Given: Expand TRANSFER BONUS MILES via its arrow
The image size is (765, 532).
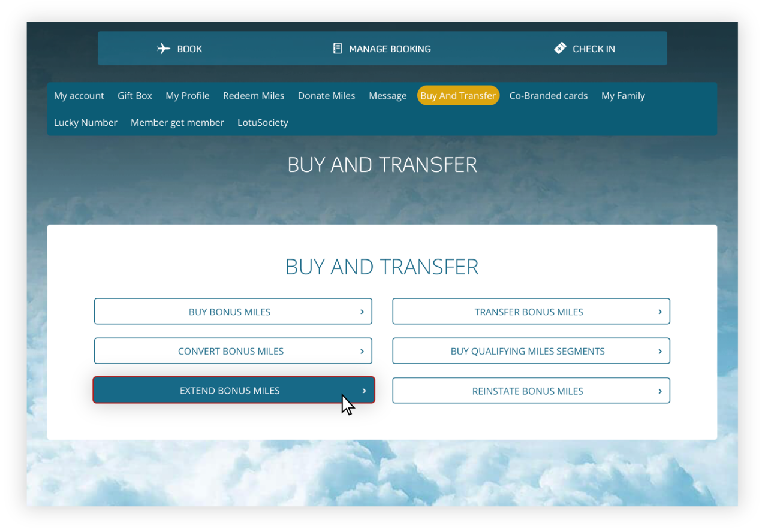Looking at the screenshot, I should point(659,312).
